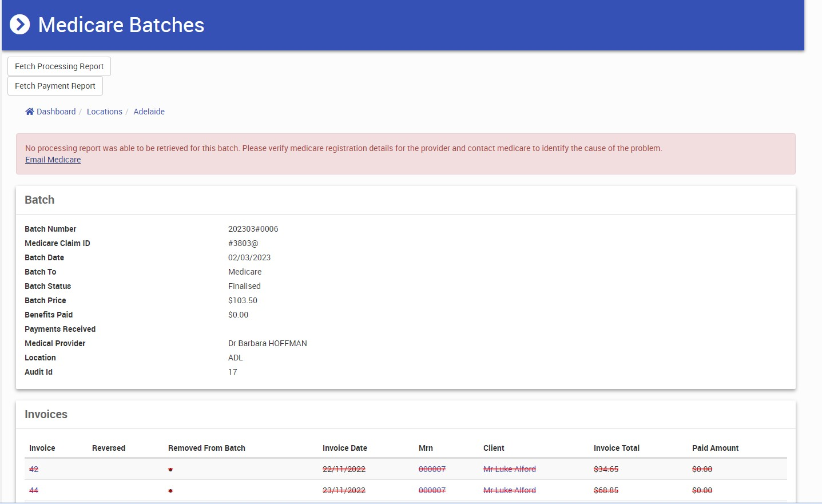Click client Mr Luke Alford in invoice 44 row
822x504 pixels.
point(510,490)
